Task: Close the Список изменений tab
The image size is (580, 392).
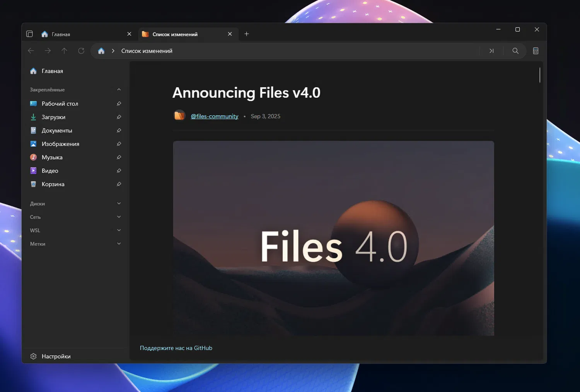Action: click(230, 34)
